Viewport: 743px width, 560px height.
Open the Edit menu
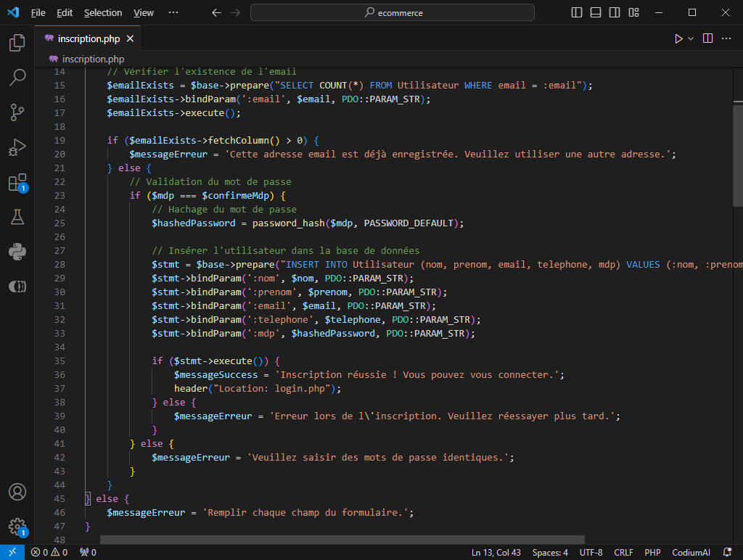(x=64, y=12)
